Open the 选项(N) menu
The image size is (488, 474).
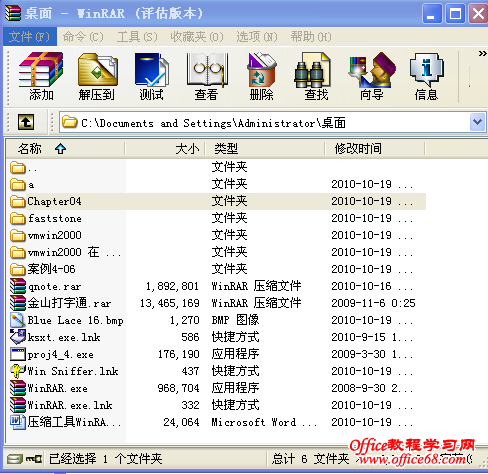tap(257, 37)
